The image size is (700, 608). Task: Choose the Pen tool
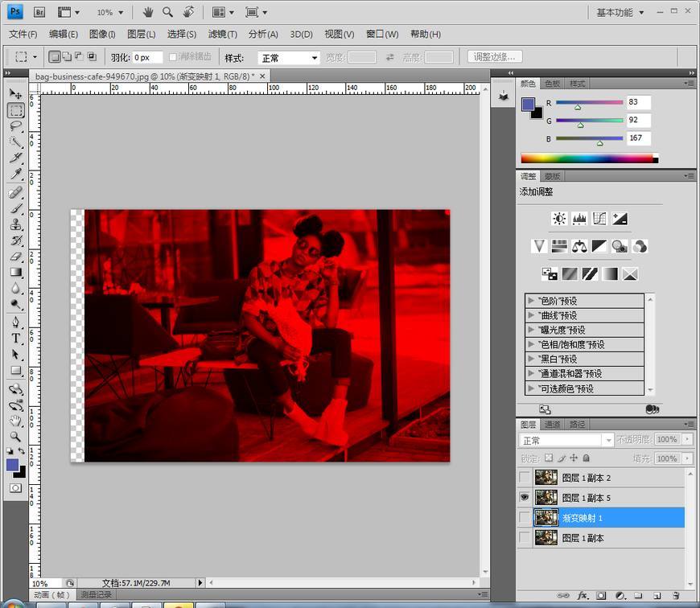[15, 322]
